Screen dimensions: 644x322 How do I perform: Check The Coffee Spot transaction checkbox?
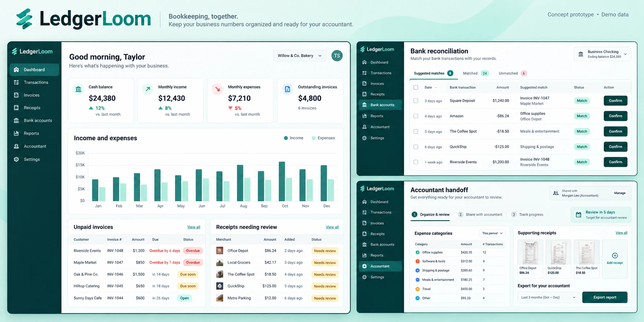416,131
